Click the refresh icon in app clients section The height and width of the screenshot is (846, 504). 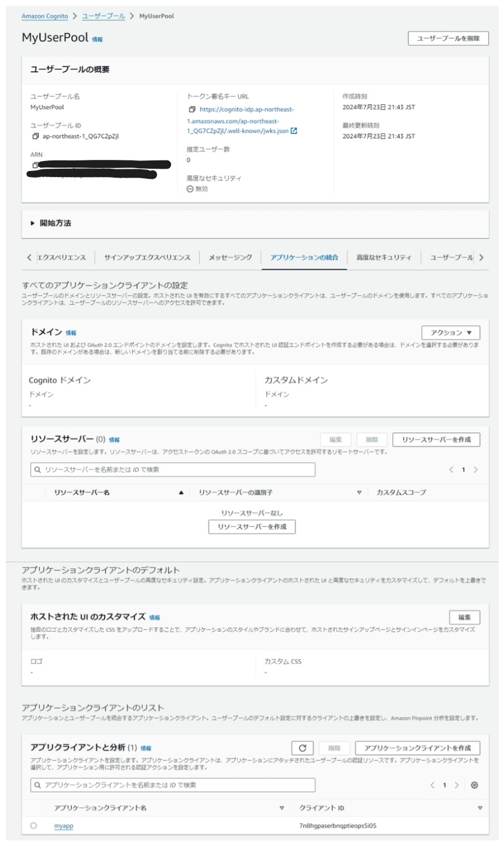point(302,748)
